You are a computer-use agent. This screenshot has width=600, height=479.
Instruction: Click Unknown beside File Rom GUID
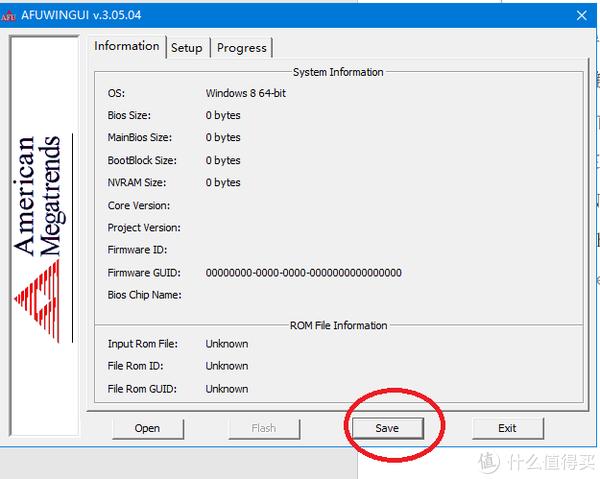[227, 389]
